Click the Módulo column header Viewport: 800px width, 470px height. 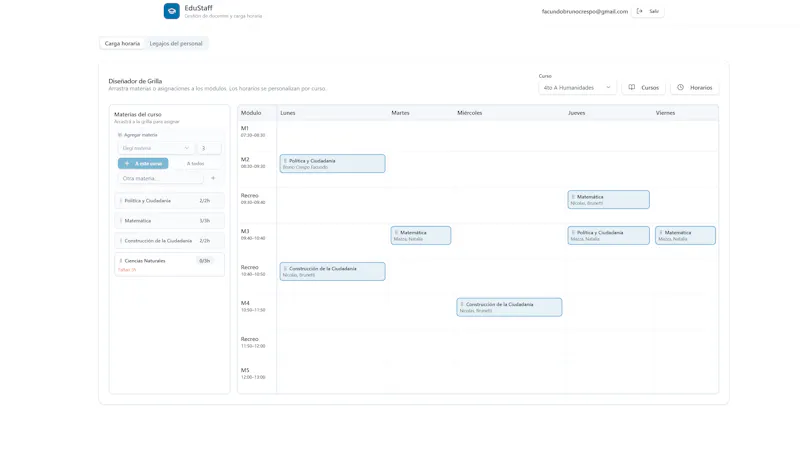coord(251,113)
